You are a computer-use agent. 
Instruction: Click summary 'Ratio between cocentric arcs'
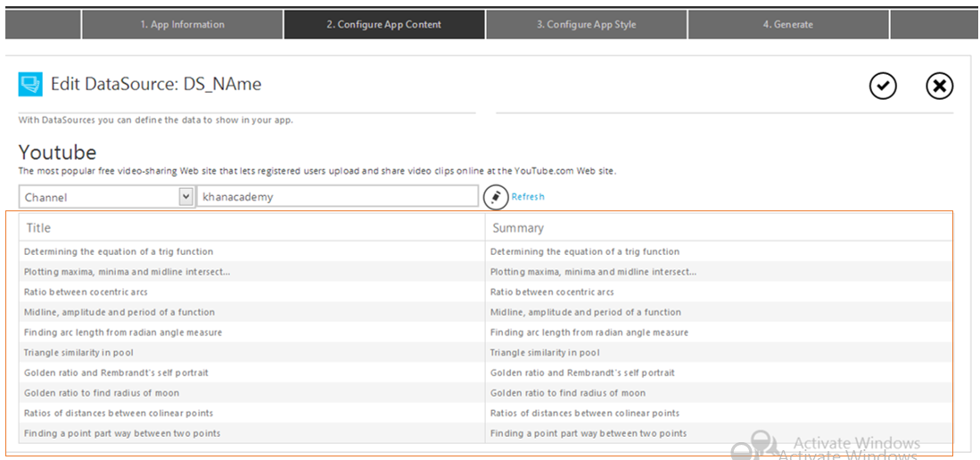552,292
